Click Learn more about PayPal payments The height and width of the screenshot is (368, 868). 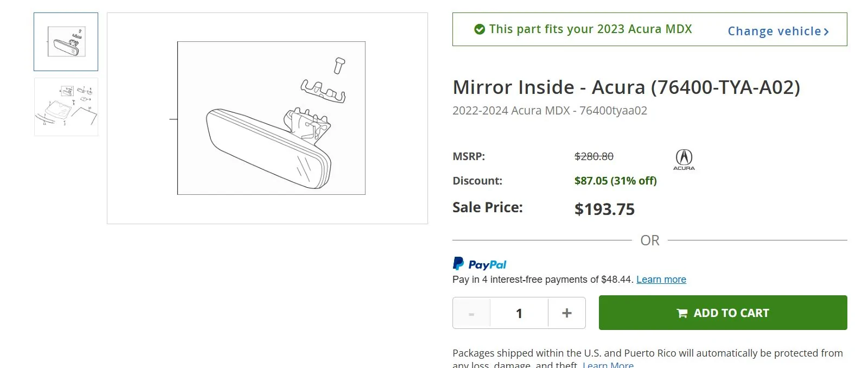(x=661, y=279)
